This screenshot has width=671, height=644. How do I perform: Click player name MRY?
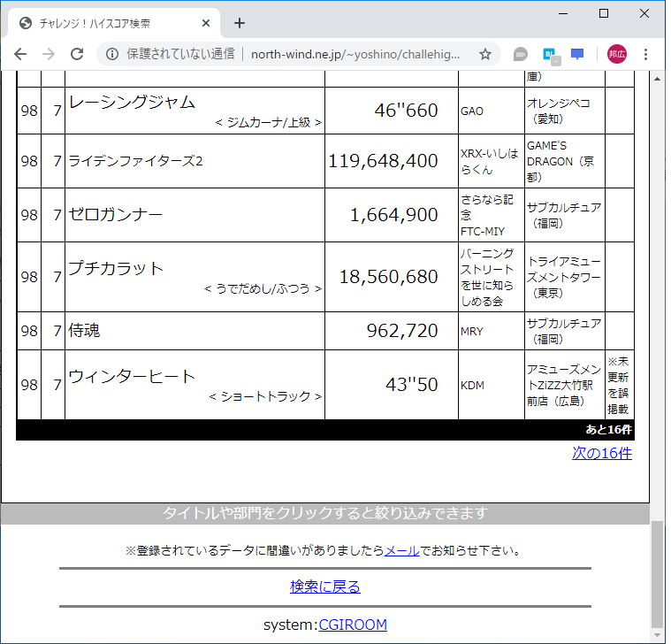click(x=471, y=332)
